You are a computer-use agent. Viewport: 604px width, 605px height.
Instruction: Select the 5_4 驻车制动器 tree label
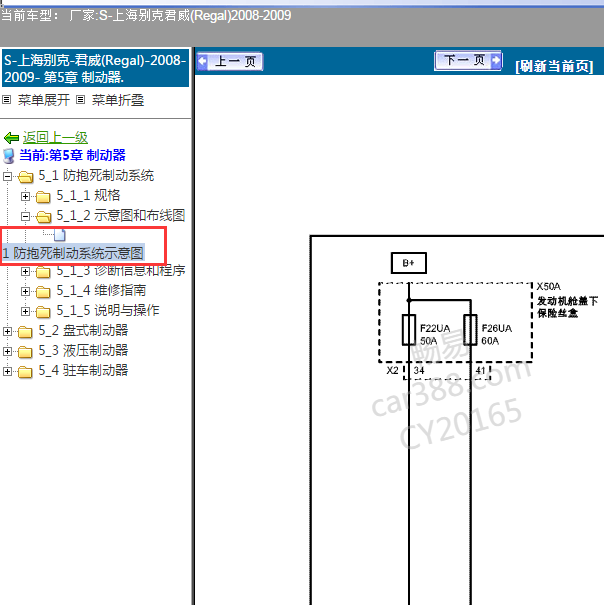pos(83,371)
